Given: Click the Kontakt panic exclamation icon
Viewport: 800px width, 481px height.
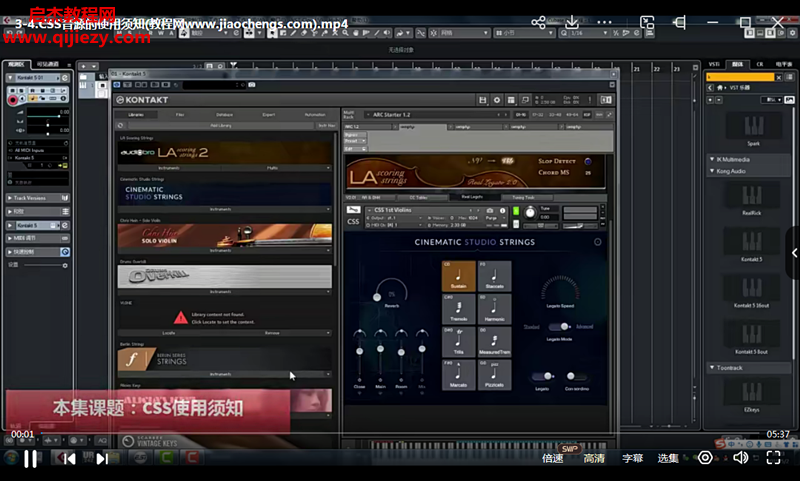Looking at the screenshot, I should pos(590,100).
